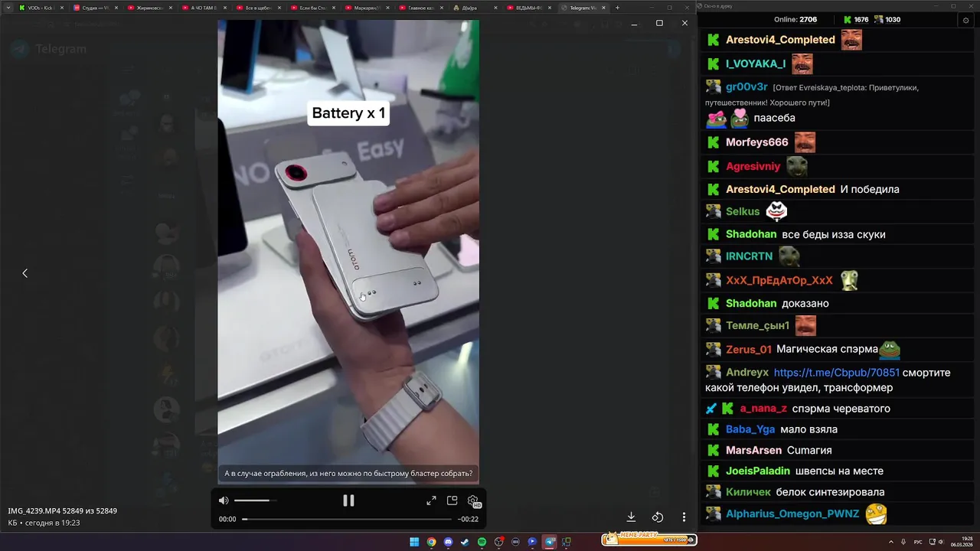Switch to the VODs Kick browser tab
Image resolution: width=980 pixels, height=551 pixels.
click(x=40, y=8)
